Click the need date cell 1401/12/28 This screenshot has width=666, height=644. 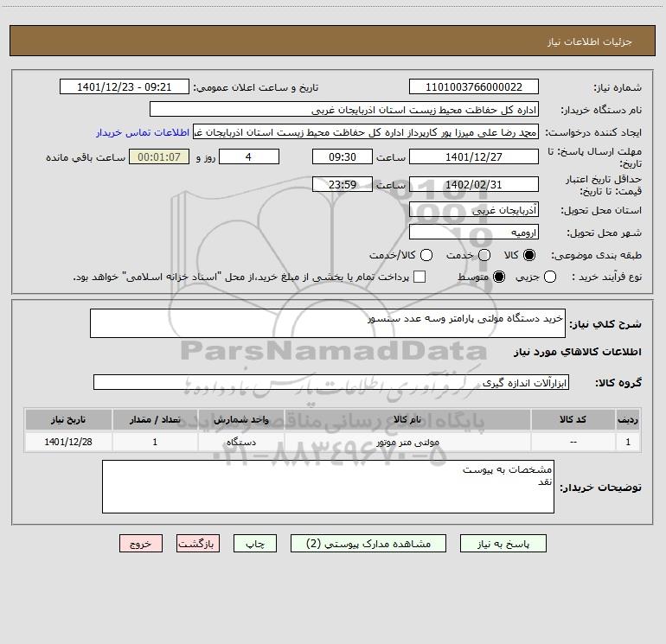[68, 442]
